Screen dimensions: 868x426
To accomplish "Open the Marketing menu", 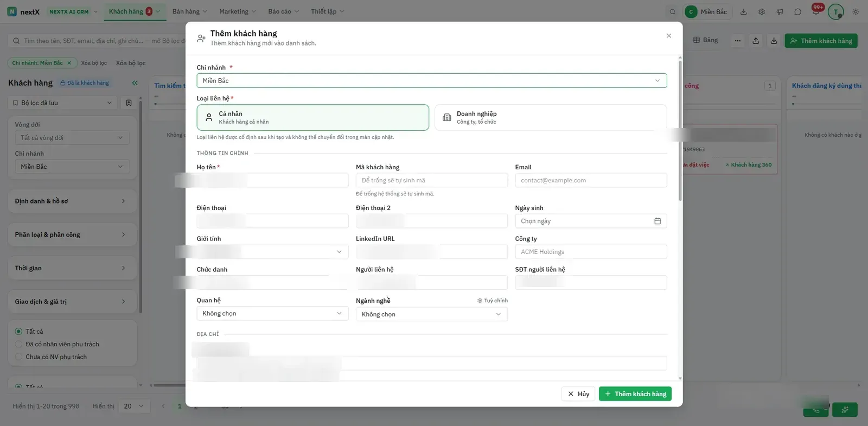I will tap(237, 11).
